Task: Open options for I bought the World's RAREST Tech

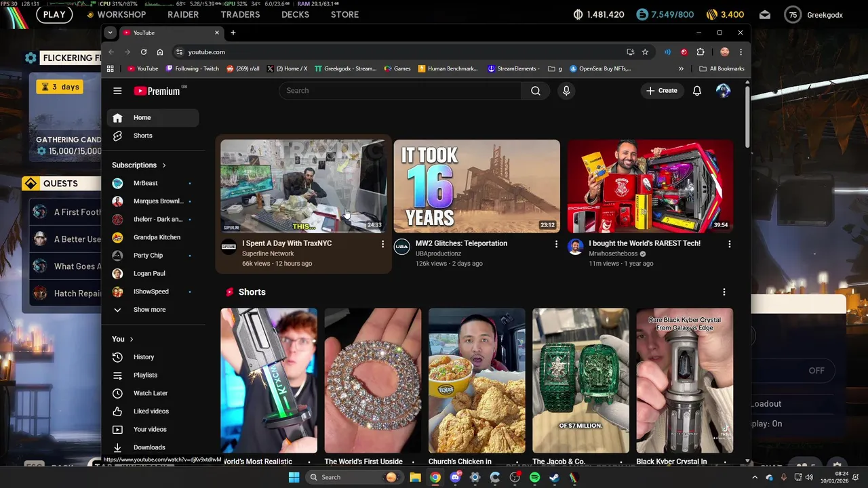Action: pyautogui.click(x=730, y=244)
